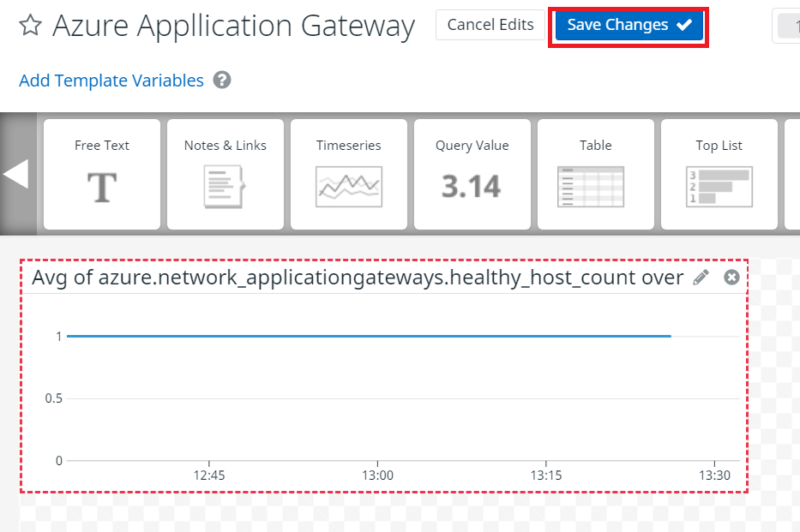Click the graph title Avg of azure.network_applicationgateways
The image size is (800, 532).
[x=358, y=278]
